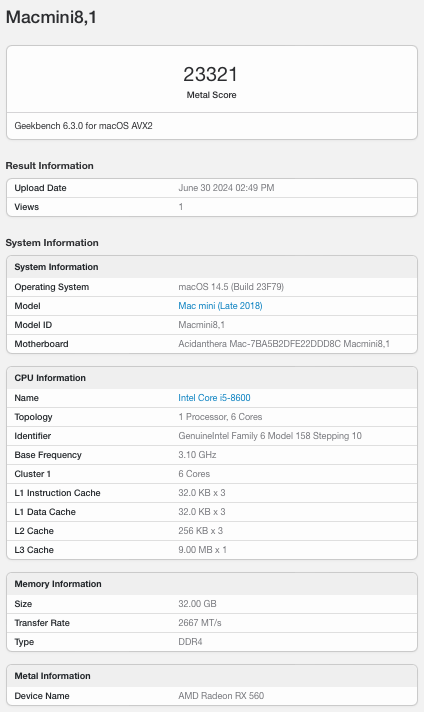This screenshot has width=424, height=712.
Task: Click the AMD Radeon RX 560 device name
Action: pyautogui.click(x=221, y=696)
